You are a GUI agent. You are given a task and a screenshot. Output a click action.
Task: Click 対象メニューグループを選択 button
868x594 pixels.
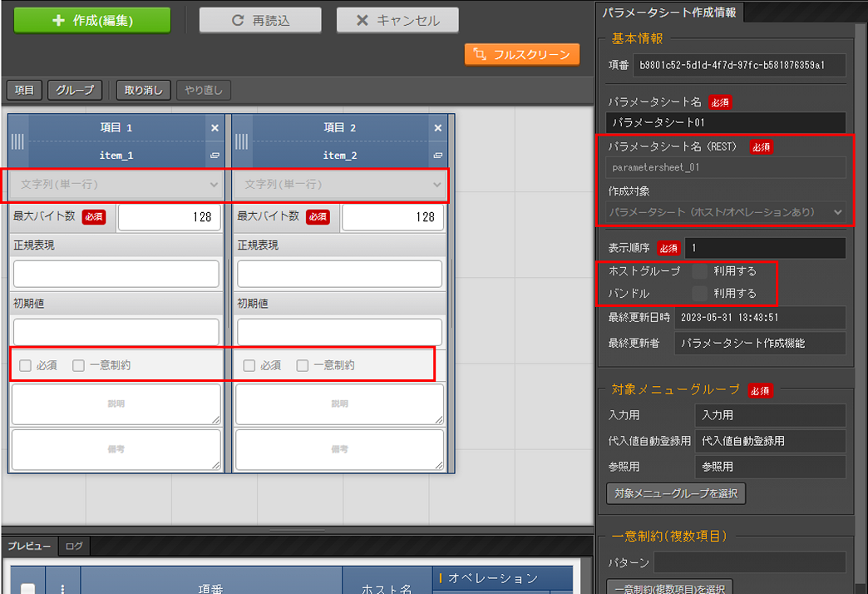pyautogui.click(x=676, y=493)
